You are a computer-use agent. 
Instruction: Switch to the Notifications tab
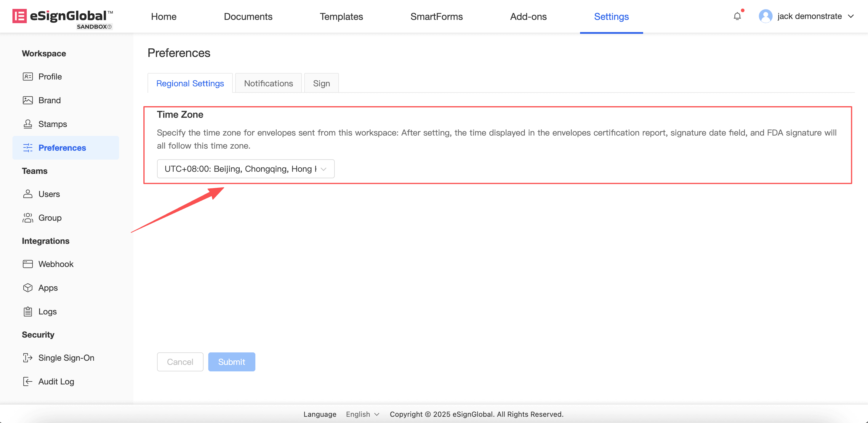click(268, 83)
